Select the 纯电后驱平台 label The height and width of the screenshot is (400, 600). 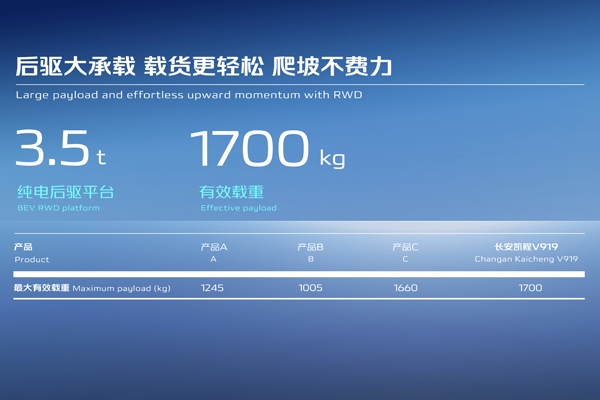point(65,192)
